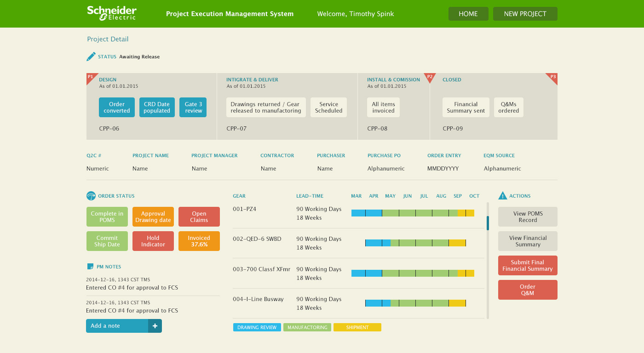Expand the DRAWING REVIEW legend filter
The width and height of the screenshot is (644, 353).
click(x=257, y=327)
